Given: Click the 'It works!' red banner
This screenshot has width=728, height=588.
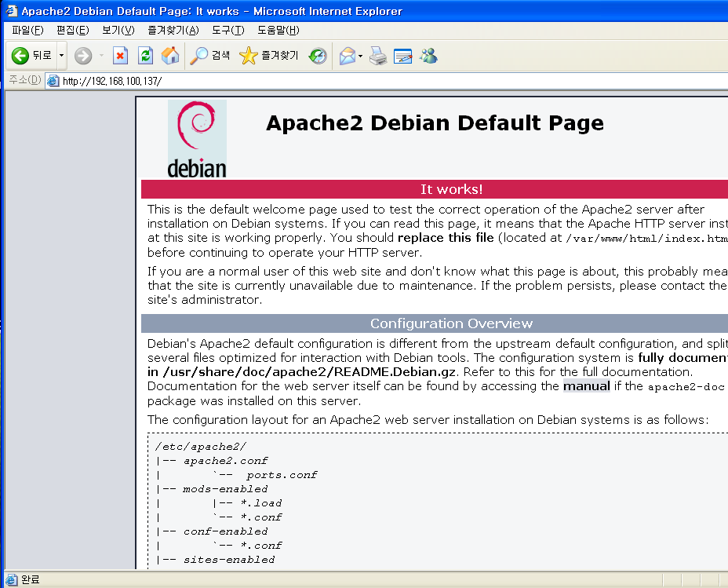Looking at the screenshot, I should pyautogui.click(x=435, y=189).
